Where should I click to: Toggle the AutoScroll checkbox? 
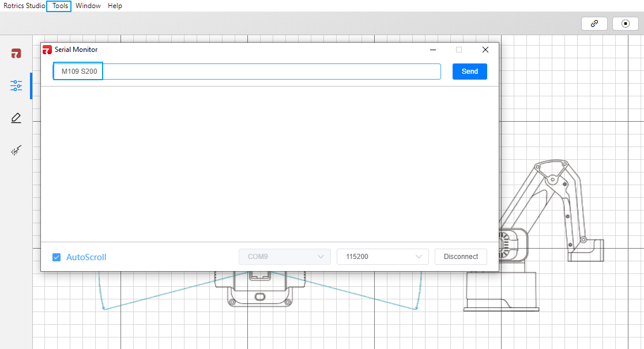(x=57, y=257)
